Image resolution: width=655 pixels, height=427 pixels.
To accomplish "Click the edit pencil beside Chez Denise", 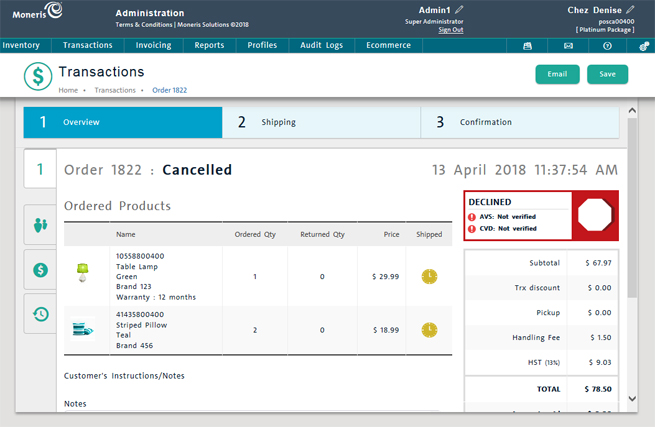I will tap(630, 9).
